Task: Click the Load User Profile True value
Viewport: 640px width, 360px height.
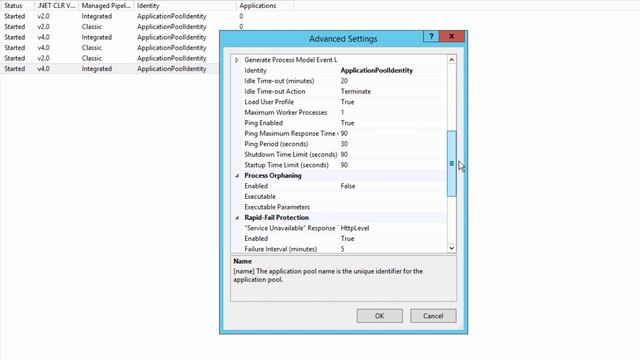Action: click(x=347, y=102)
